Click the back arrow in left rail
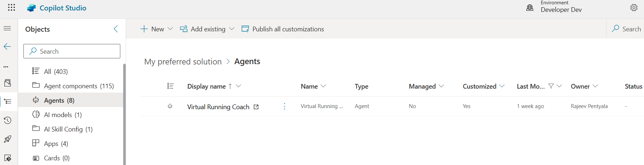This screenshot has width=644, height=165. (7, 46)
